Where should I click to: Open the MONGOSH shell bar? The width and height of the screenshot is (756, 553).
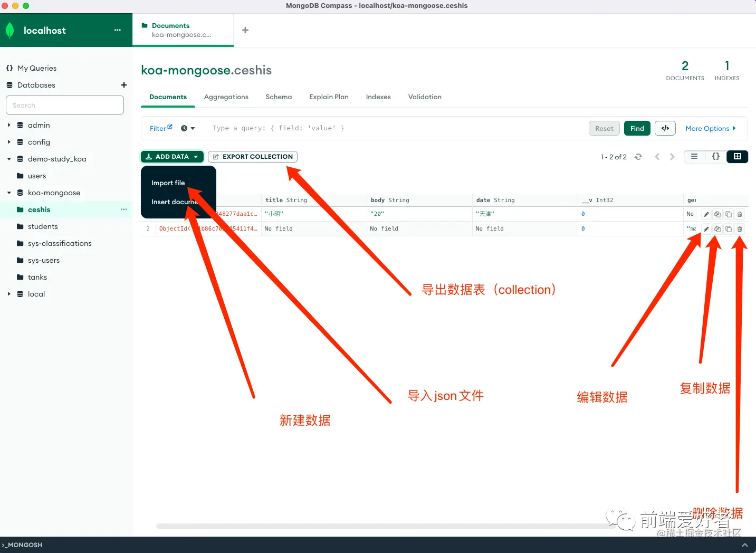(x=378, y=545)
